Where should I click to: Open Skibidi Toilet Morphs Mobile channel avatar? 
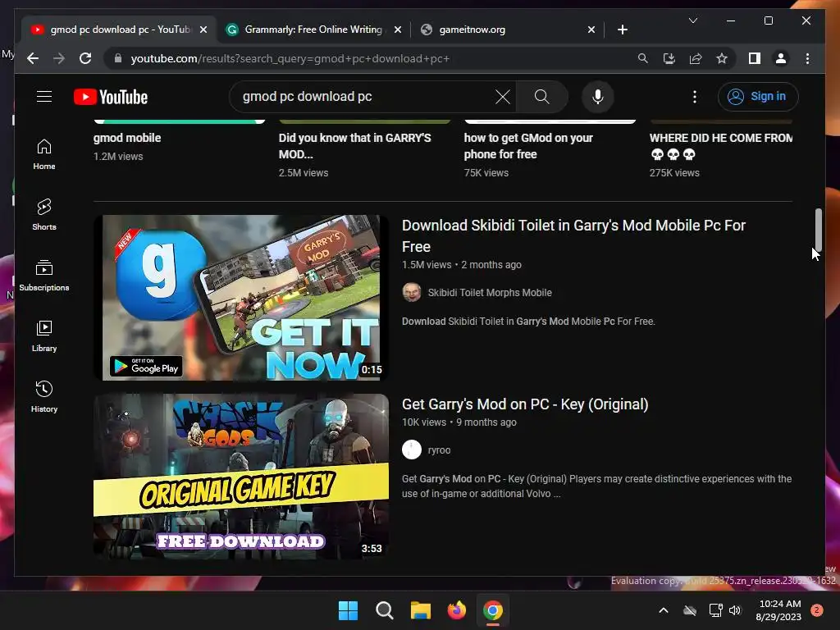[x=412, y=293]
